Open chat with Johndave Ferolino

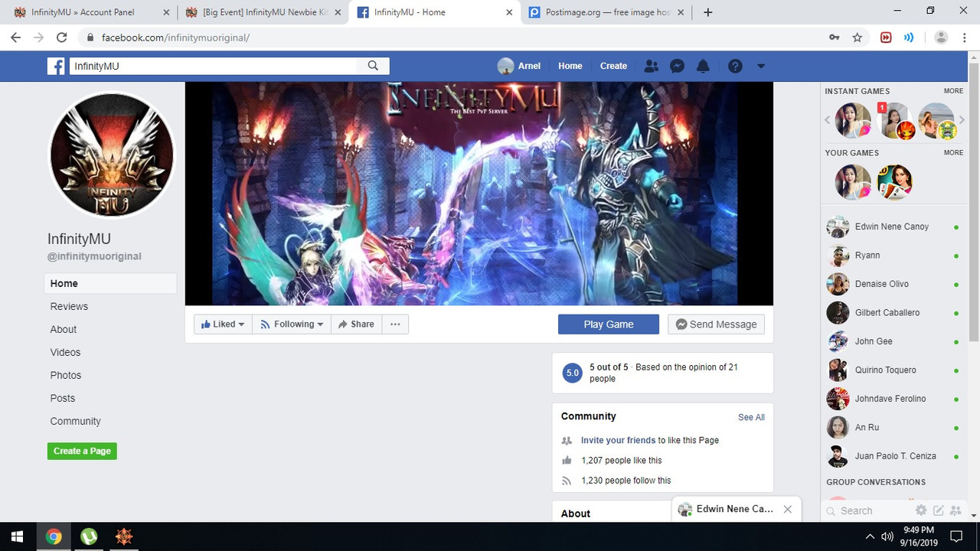tap(893, 399)
